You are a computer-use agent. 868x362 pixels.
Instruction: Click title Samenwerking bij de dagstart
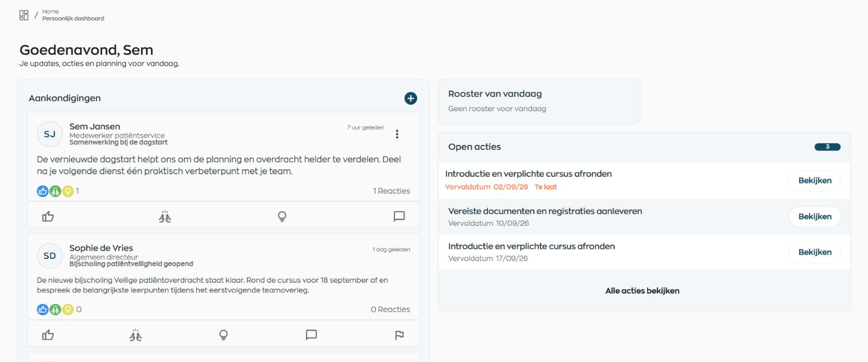(118, 143)
